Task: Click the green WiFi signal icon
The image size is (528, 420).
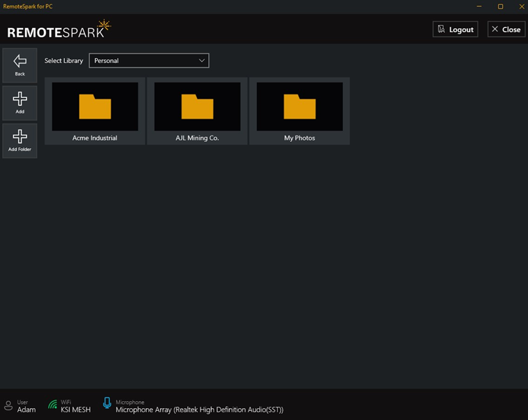Action: tap(53, 405)
